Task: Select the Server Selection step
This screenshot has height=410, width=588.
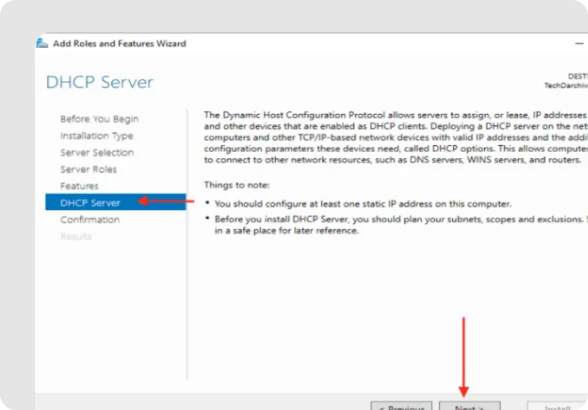Action: click(97, 152)
